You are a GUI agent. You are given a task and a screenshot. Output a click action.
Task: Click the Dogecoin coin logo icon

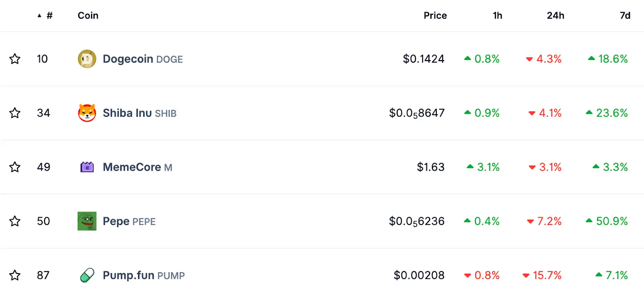click(x=87, y=59)
